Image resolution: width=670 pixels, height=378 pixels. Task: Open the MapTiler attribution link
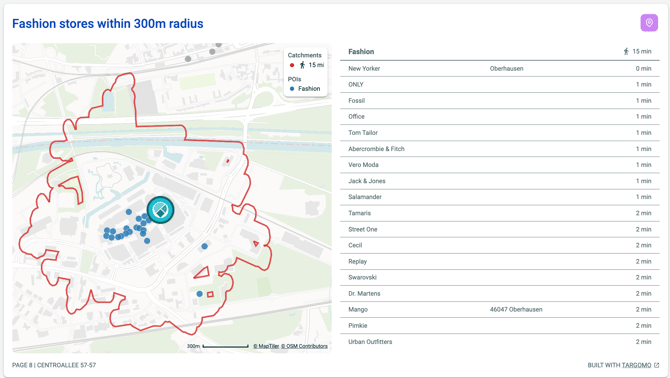click(x=266, y=346)
